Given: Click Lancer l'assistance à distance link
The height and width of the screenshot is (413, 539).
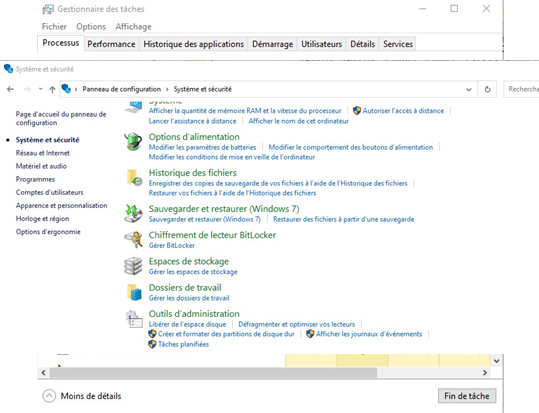Looking at the screenshot, I should point(192,121).
